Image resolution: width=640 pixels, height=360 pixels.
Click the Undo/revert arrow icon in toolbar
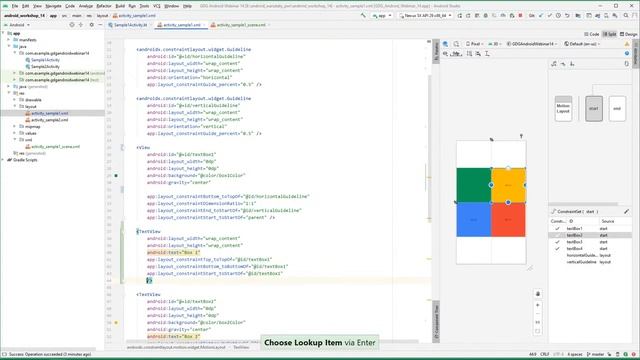(x=567, y=16)
